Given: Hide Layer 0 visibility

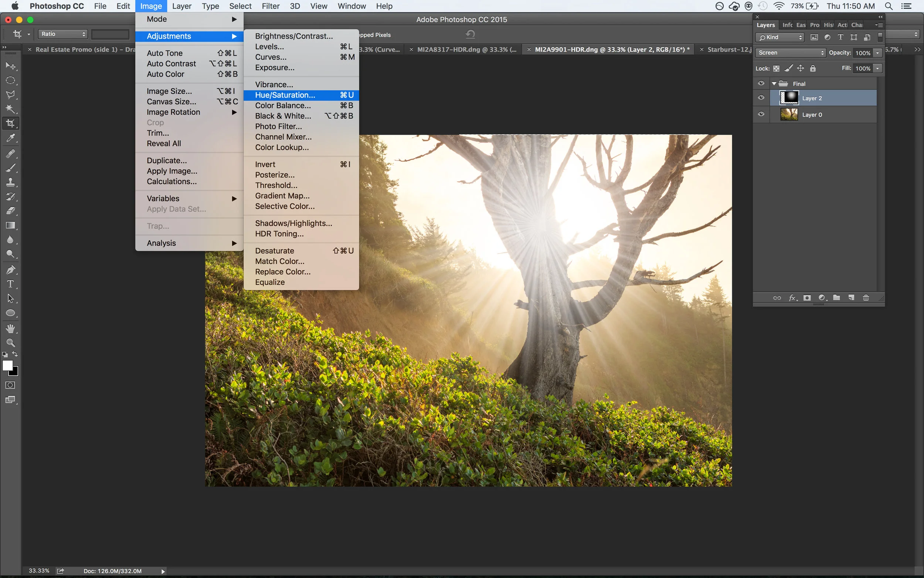Looking at the screenshot, I should pyautogui.click(x=761, y=114).
